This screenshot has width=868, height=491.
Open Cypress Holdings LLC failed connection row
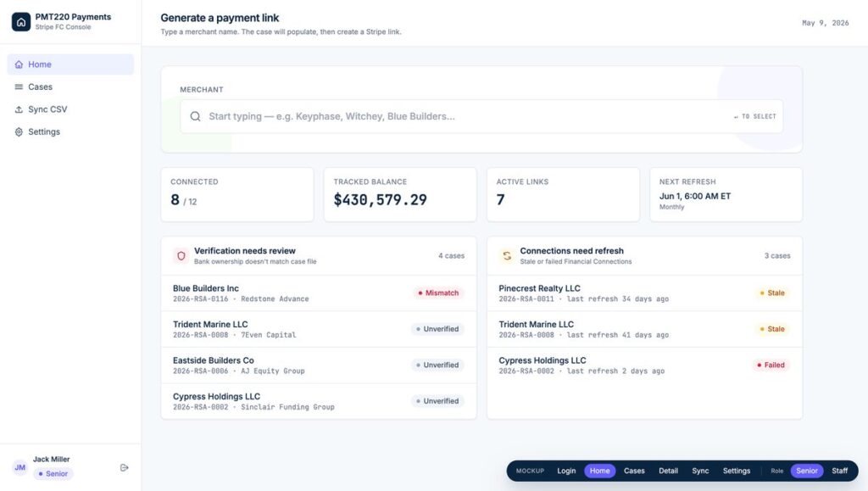(x=644, y=365)
